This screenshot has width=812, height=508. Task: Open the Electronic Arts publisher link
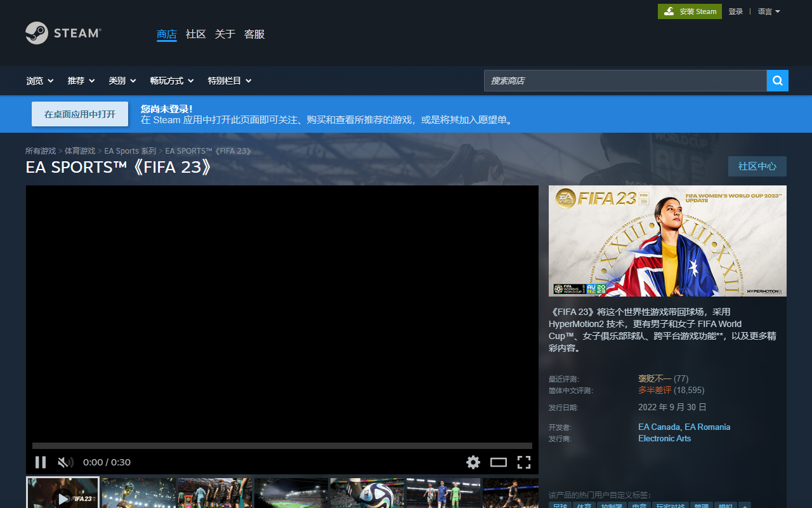click(664, 438)
